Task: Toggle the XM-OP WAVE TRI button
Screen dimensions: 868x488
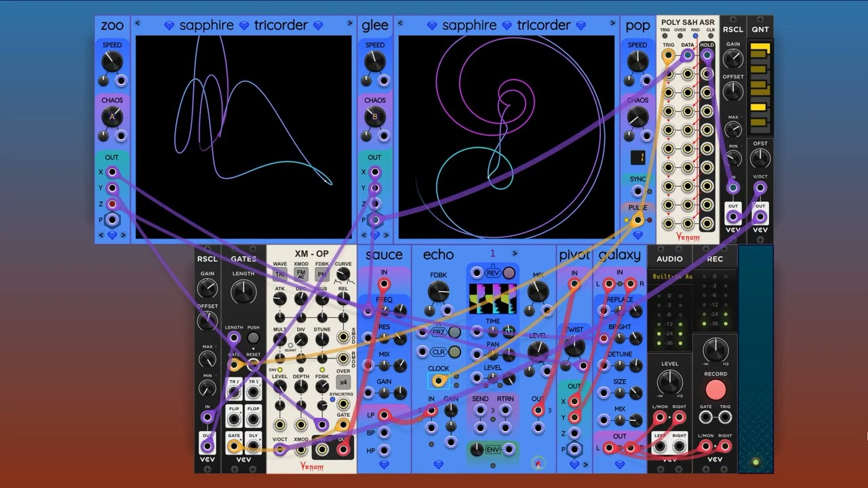Action: (x=280, y=274)
